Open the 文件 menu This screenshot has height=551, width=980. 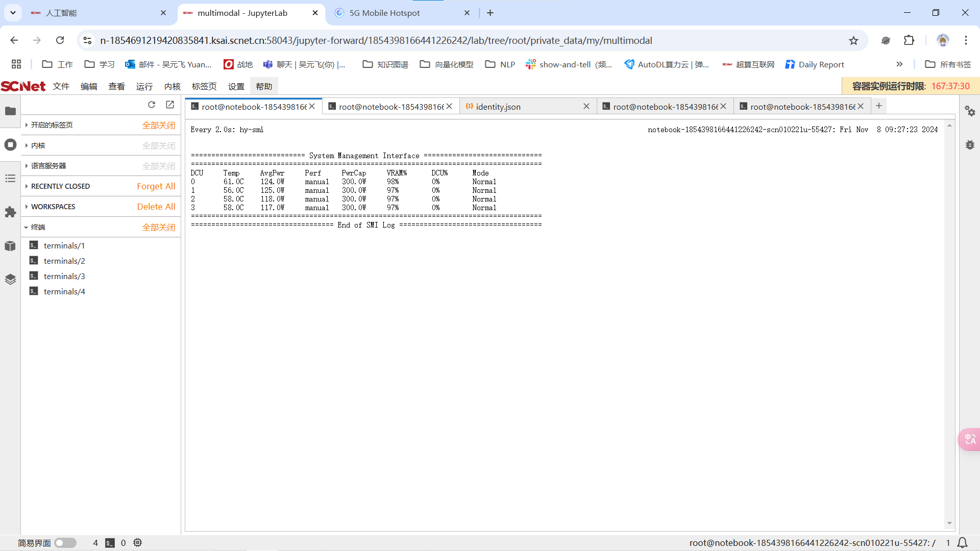tap(61, 86)
